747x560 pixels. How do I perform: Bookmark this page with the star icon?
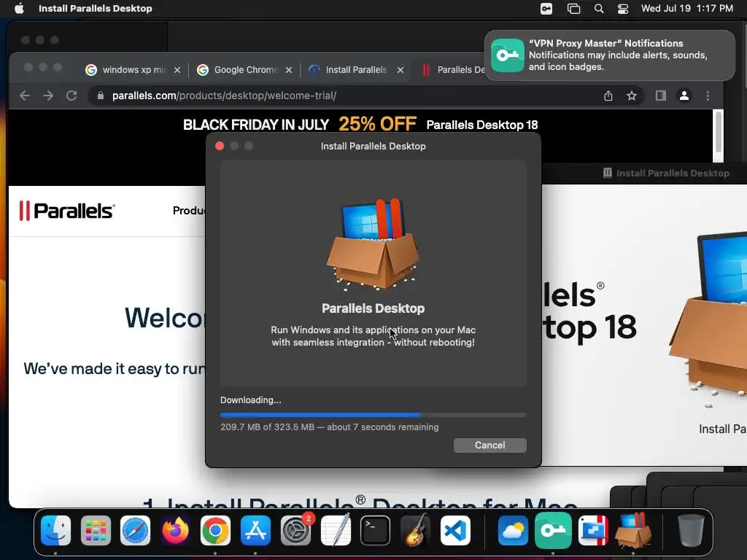pyautogui.click(x=632, y=96)
